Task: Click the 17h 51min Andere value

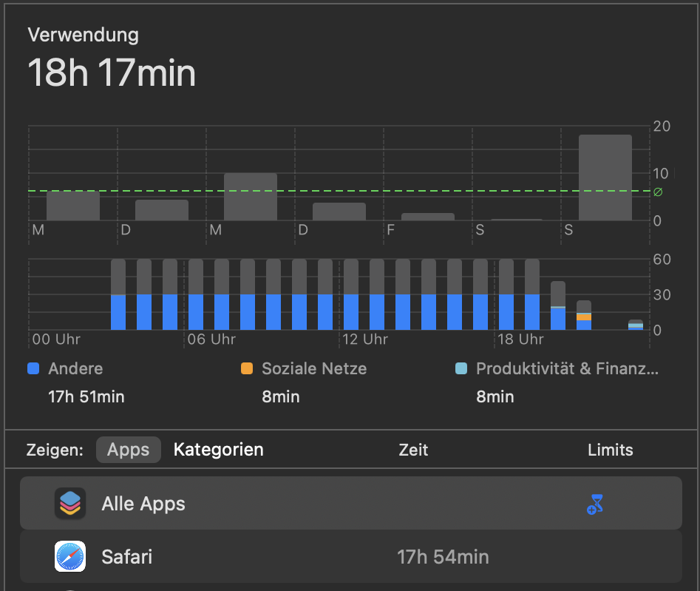Action: pos(86,396)
